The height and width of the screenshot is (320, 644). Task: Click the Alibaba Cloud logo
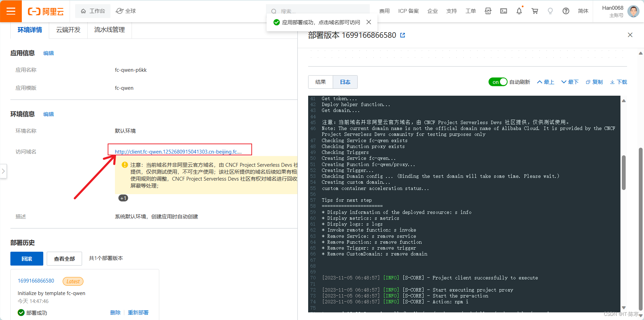pyautogui.click(x=46, y=11)
